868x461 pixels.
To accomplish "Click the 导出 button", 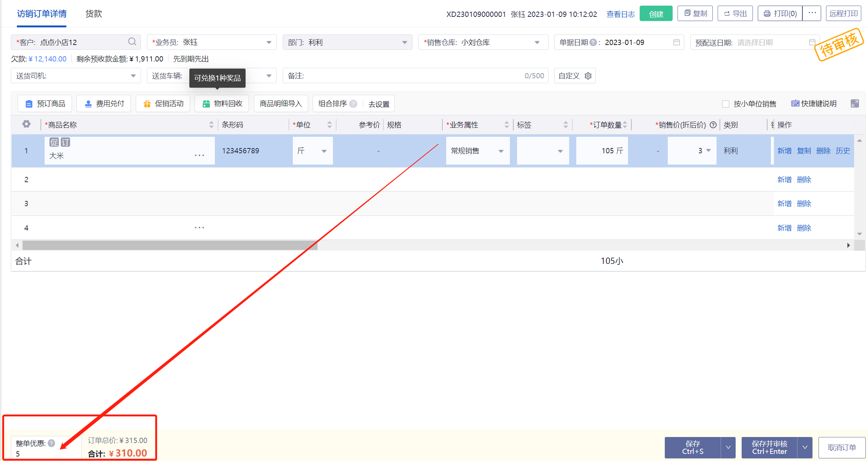I will pos(735,13).
